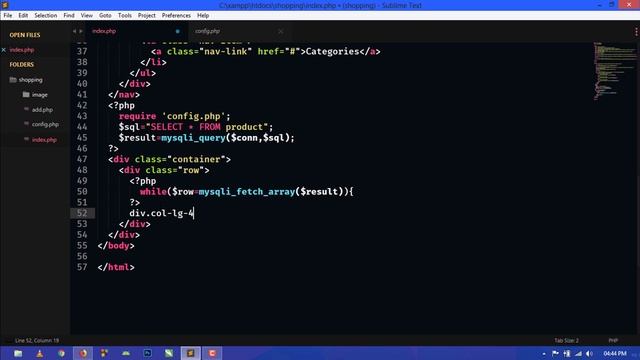Click the div.col-lg-4 text on line 52
This screenshot has width=640, height=360.
tap(162, 213)
